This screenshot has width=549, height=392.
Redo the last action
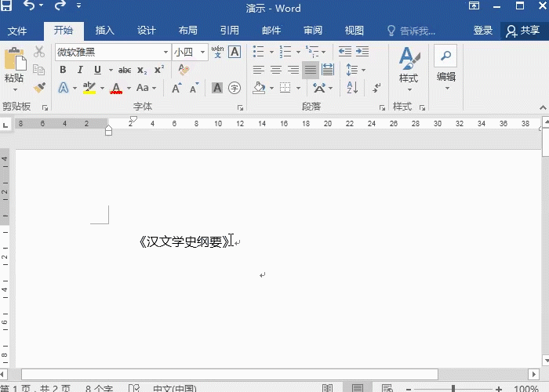[60, 5]
